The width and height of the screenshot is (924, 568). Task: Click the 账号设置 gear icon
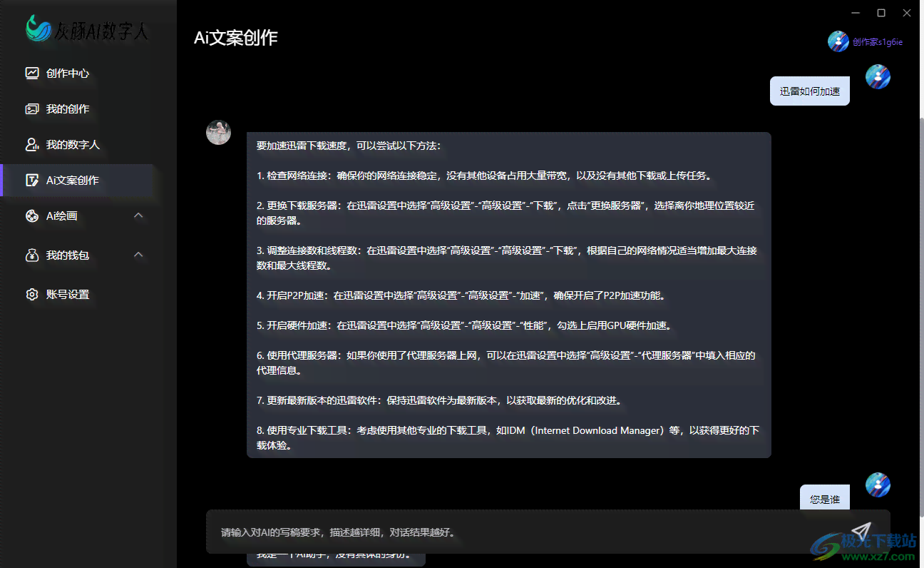click(x=32, y=294)
